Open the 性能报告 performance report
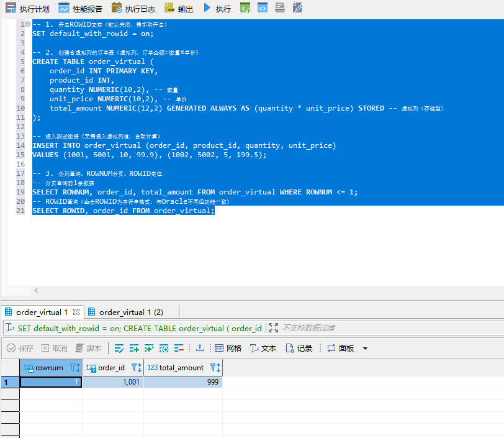This screenshot has width=504, height=438. (x=81, y=8)
